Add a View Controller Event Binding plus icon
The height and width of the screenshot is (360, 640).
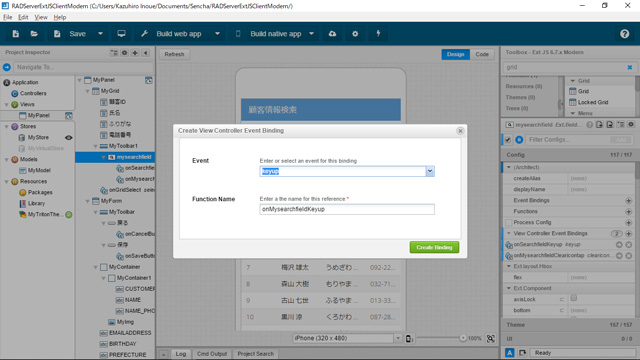point(629,234)
